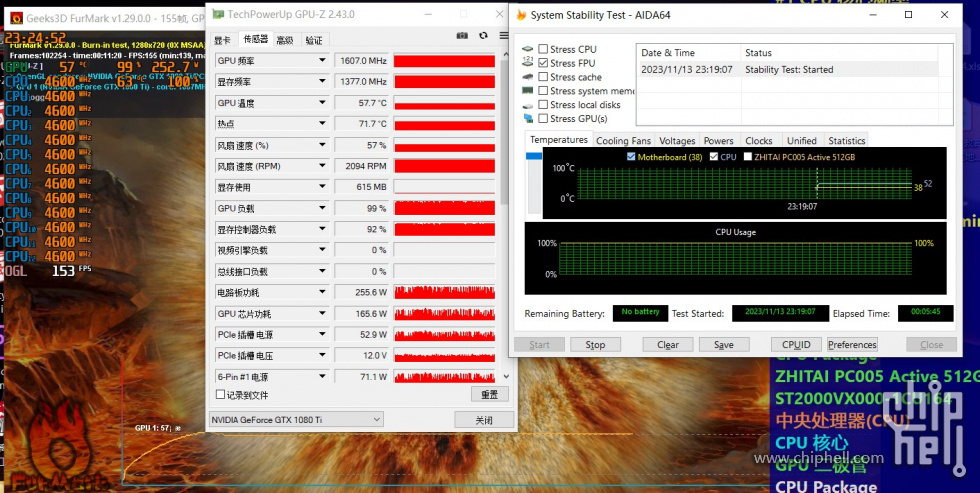Click the FurMark title bar icon
Viewport: 980px width, 493px height.
click(16, 18)
